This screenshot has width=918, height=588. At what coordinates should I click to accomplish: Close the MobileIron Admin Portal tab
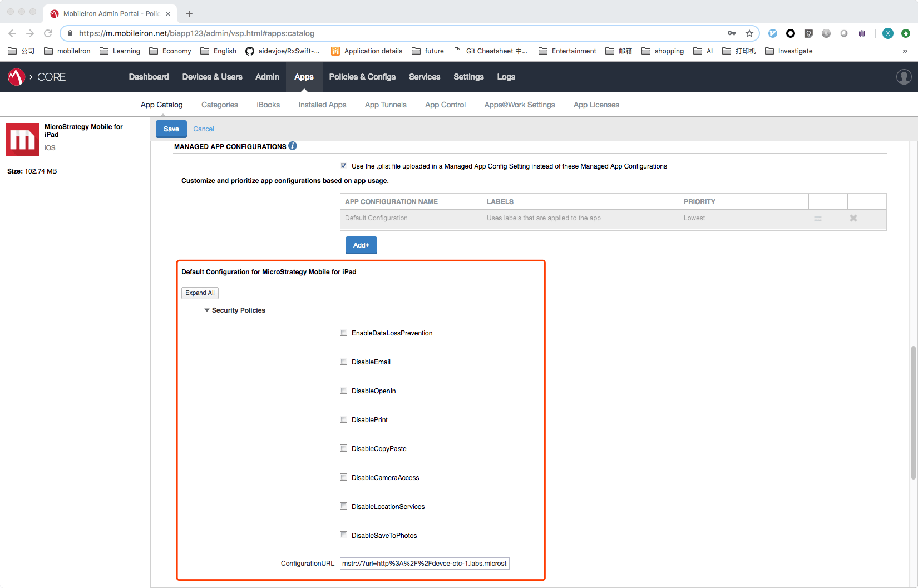[x=168, y=14]
